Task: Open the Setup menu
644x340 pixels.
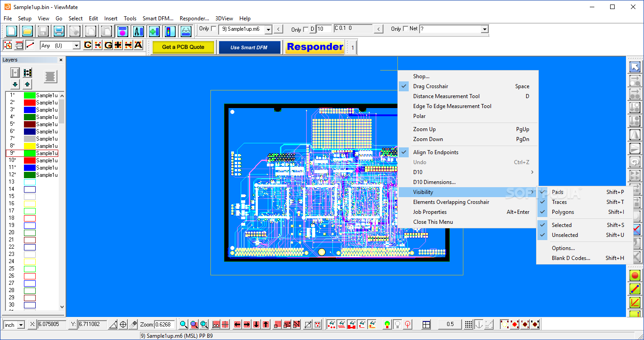Action: click(25, 19)
